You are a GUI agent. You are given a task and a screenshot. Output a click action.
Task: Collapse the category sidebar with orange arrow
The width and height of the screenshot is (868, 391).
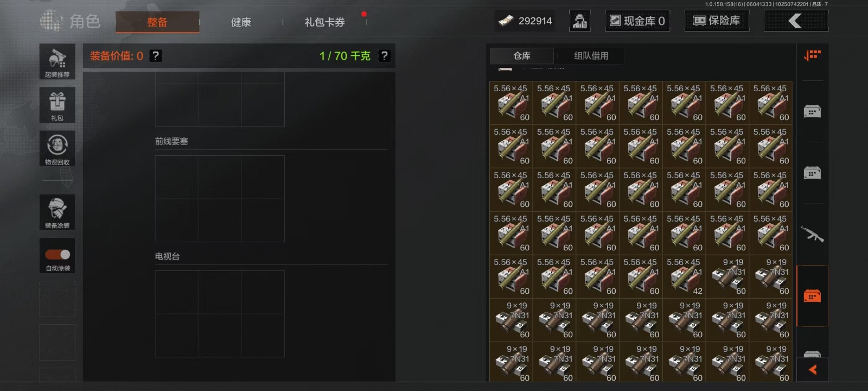812,370
